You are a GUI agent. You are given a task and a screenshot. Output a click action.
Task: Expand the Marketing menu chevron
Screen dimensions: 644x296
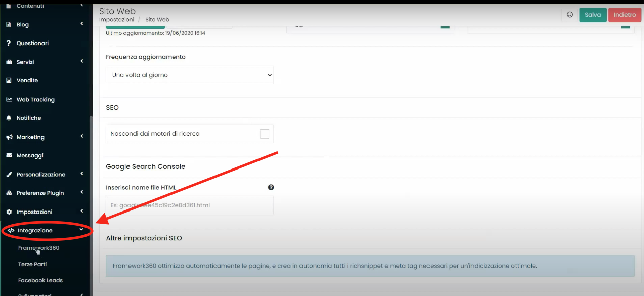click(82, 137)
